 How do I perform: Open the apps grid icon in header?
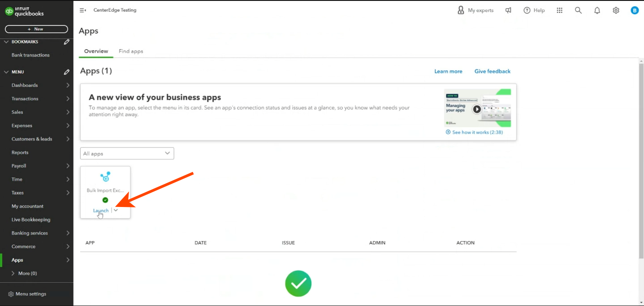[x=559, y=10]
